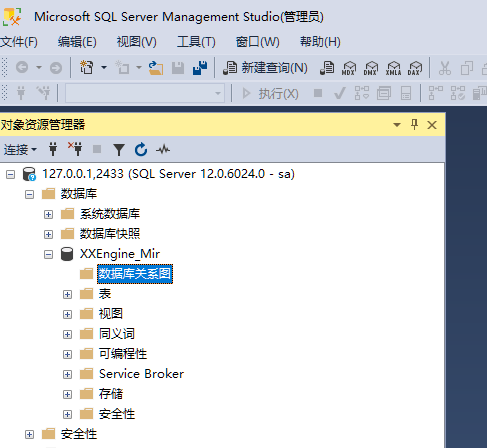Viewport: 487px width, 448px height.
Task: Expand the 表 folder
Action: (67, 294)
